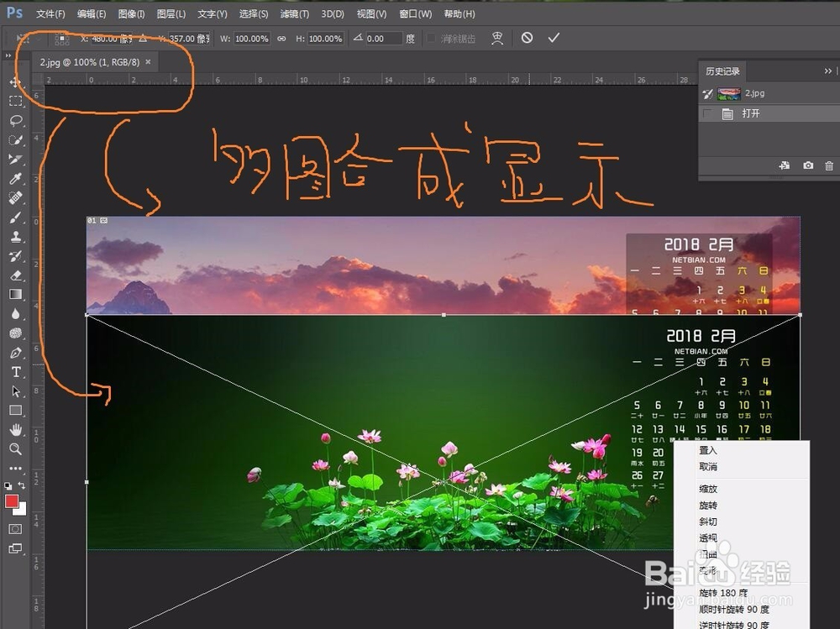Enable the 消除锯齿 anti-alias checkbox
The width and height of the screenshot is (840, 629).
tap(431, 38)
